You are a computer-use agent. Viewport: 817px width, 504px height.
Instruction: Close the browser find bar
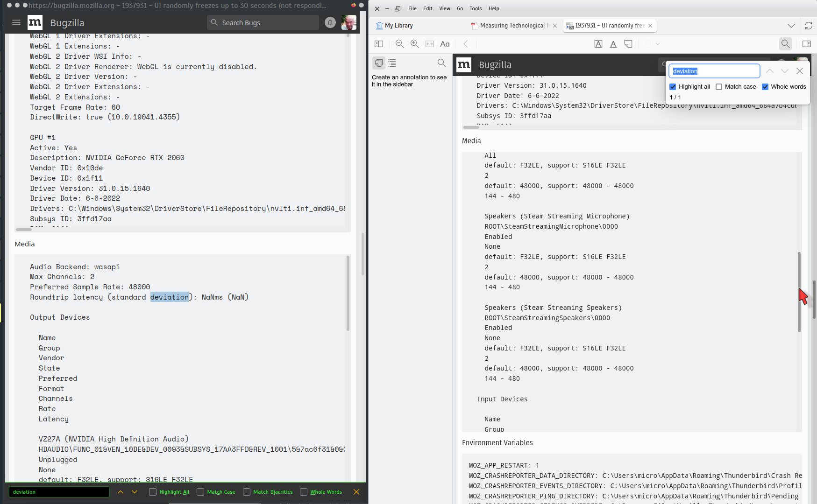[x=356, y=492]
